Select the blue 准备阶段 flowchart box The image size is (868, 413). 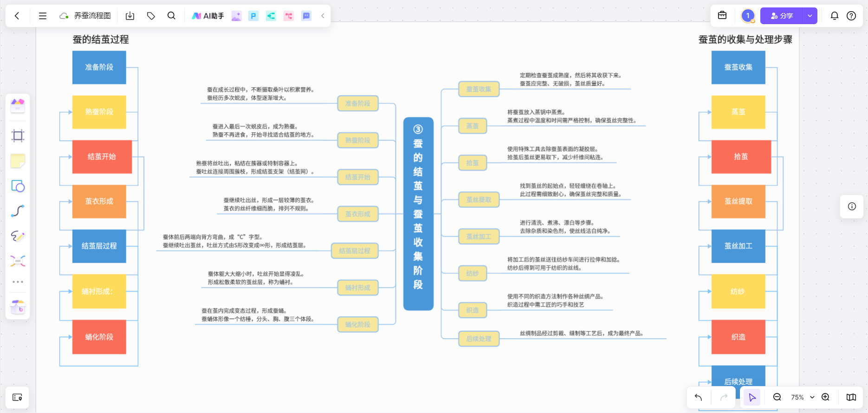[99, 67]
